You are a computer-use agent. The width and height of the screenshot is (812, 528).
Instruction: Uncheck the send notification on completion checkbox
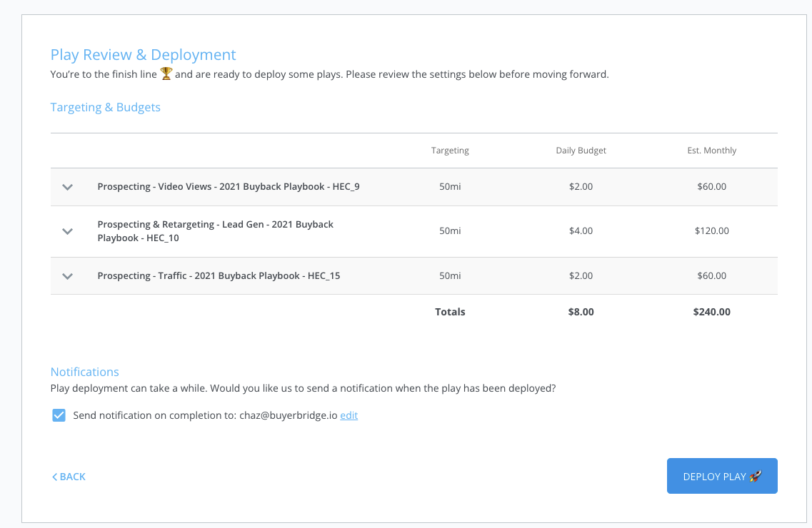tap(59, 415)
